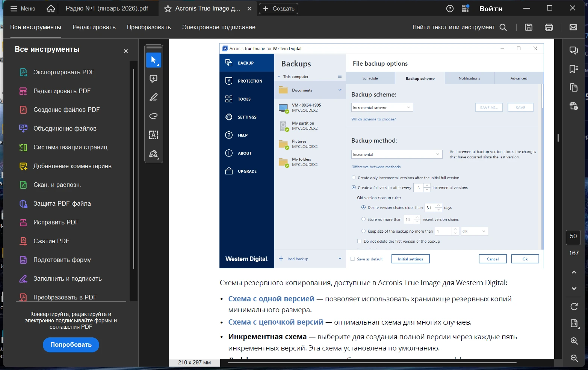
Task: Open the Редактировать menu tab
Action: tap(94, 27)
